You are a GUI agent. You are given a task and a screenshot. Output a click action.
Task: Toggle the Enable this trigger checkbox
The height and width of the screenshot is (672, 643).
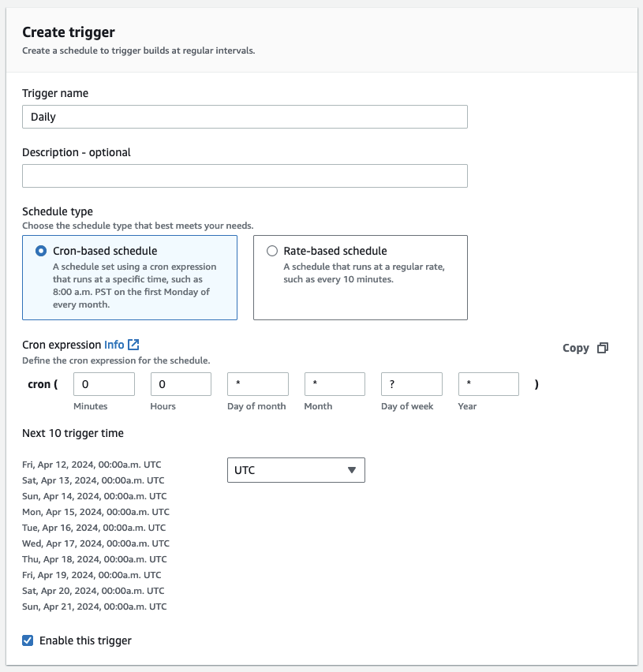tap(28, 640)
